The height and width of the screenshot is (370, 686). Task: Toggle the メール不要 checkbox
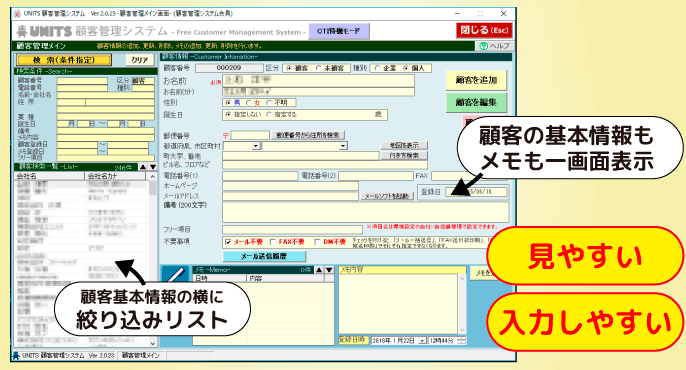(x=228, y=242)
